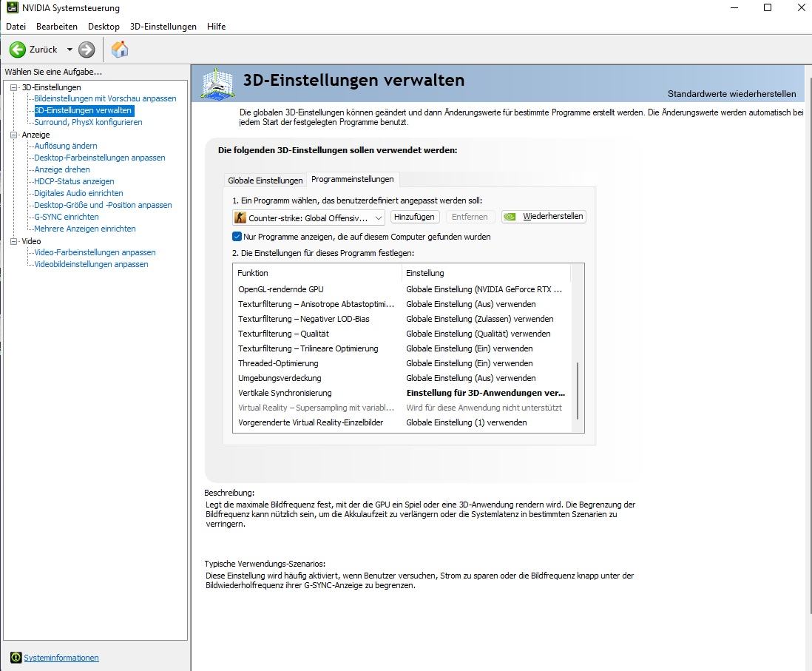The height and width of the screenshot is (671, 812).
Task: Click the Wiederherstellen button
Action: 544,217
